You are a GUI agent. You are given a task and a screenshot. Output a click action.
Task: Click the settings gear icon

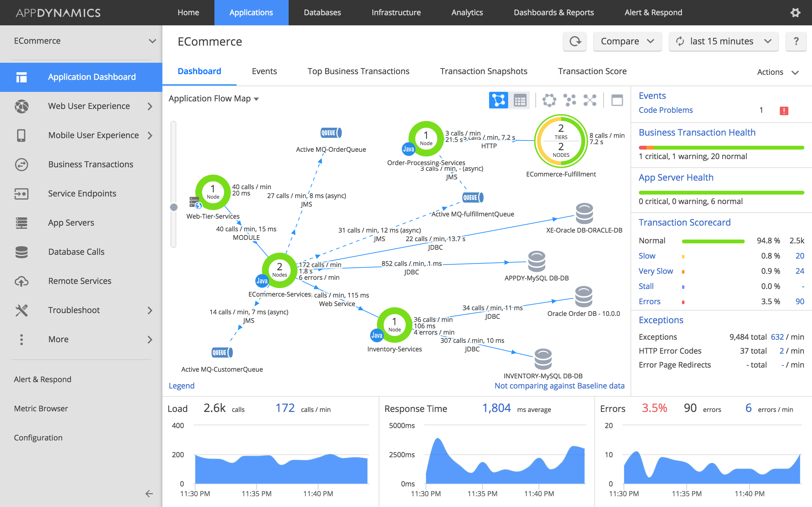coord(795,13)
